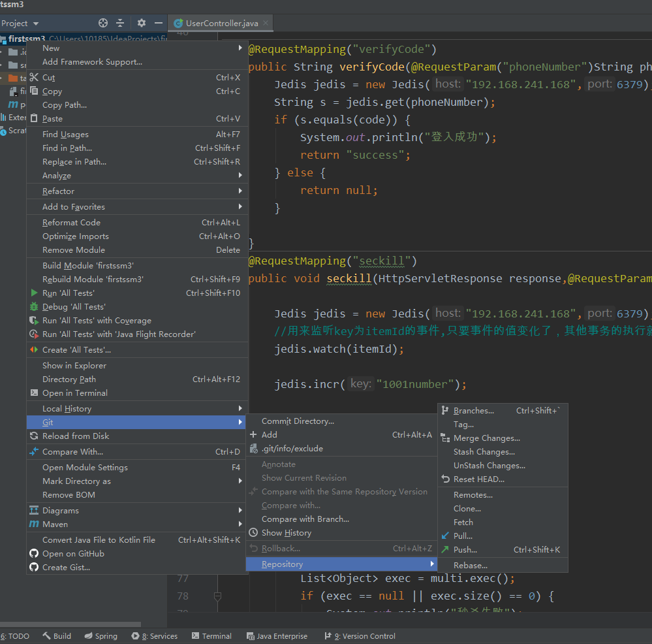Click the Branches icon in Repository submenu

[x=445, y=411]
